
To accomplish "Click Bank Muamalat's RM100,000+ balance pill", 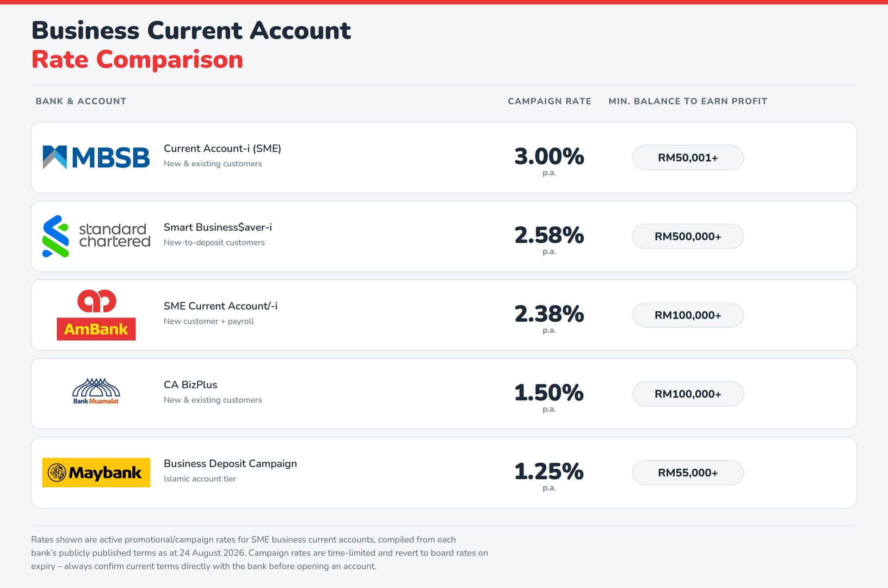I will tap(688, 394).
